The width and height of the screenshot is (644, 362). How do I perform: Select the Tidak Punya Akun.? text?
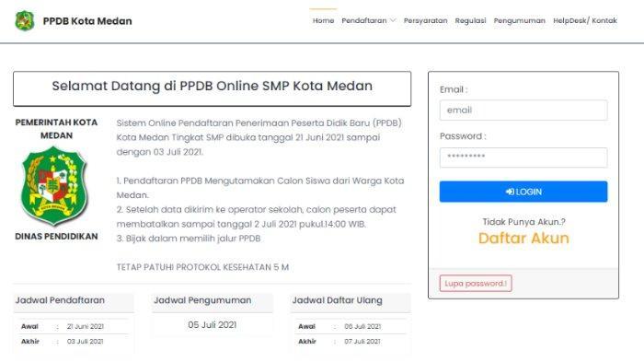coord(523,222)
